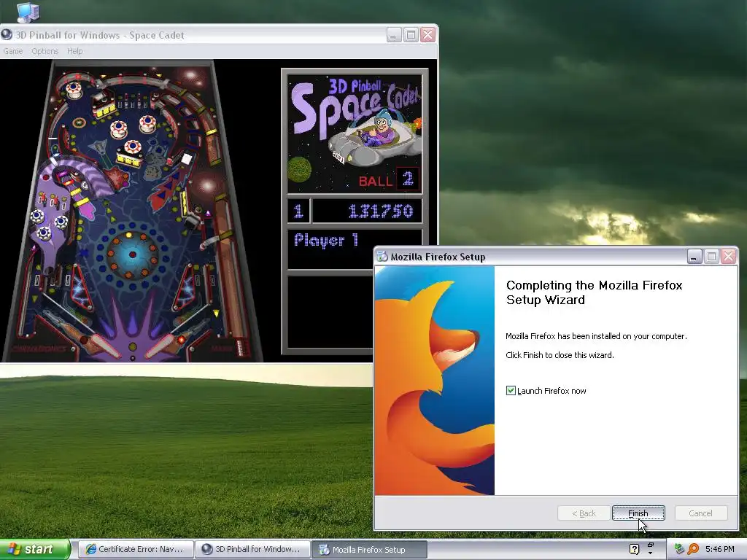
Task: Click the 131750 score display
Action: 367,211
